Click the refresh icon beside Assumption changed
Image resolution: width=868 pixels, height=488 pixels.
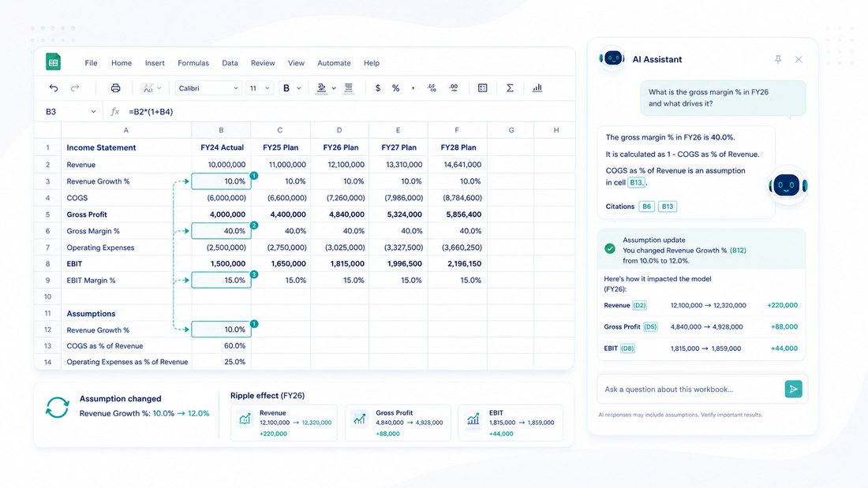coord(57,408)
